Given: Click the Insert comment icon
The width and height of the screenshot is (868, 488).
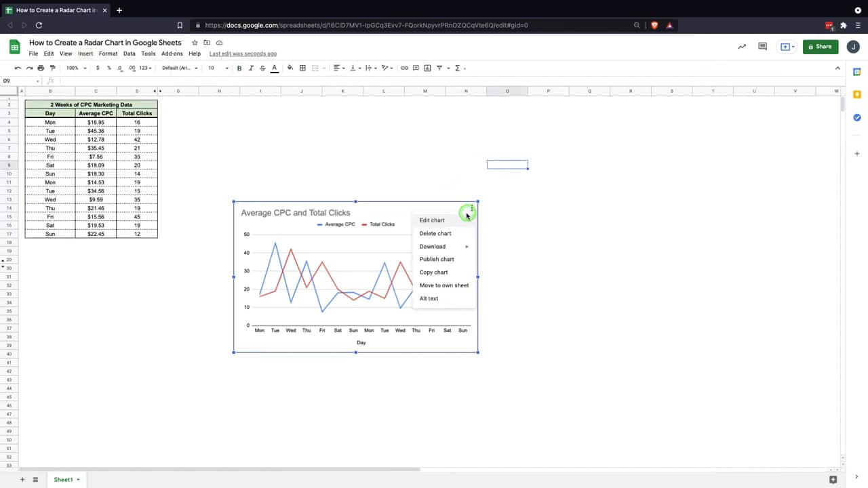Looking at the screenshot, I should pyautogui.click(x=416, y=68).
